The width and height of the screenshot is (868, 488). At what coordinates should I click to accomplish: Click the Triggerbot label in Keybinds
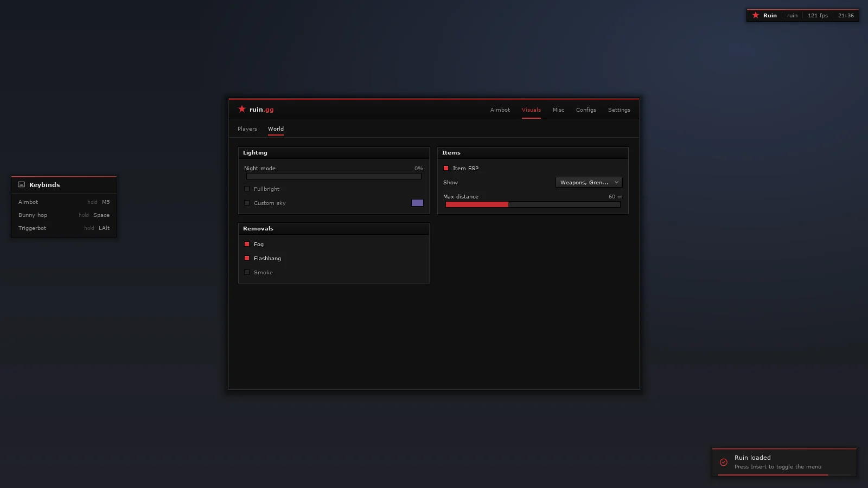[x=32, y=228]
